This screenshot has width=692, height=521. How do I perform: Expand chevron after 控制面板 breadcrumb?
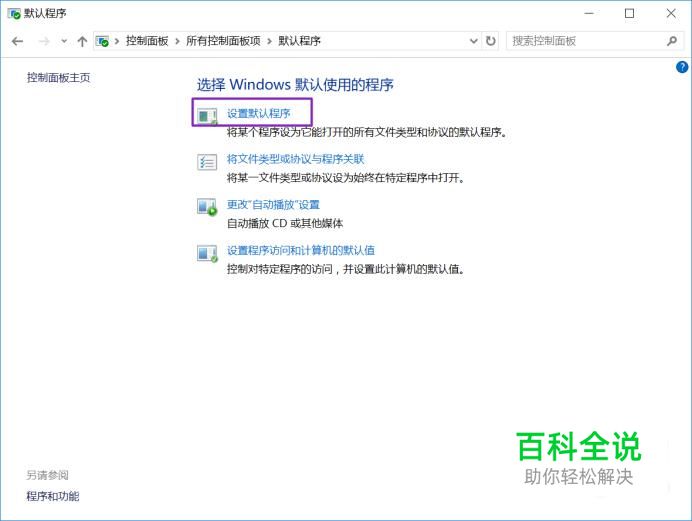(177, 41)
